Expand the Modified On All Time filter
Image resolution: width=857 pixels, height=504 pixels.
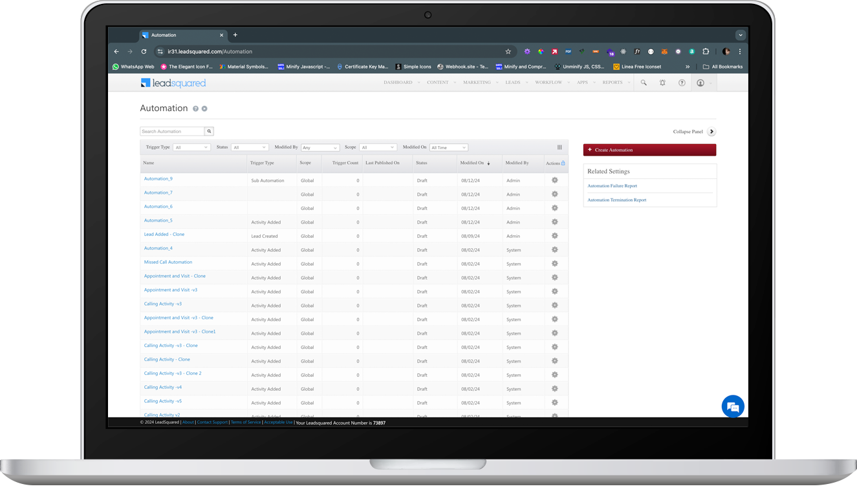tap(448, 147)
